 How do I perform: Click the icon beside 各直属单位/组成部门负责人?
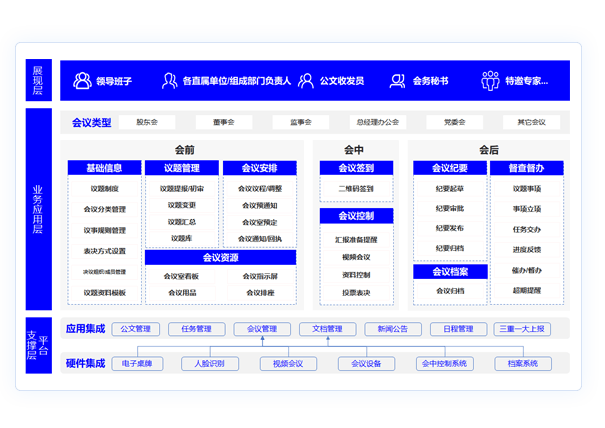coord(168,81)
